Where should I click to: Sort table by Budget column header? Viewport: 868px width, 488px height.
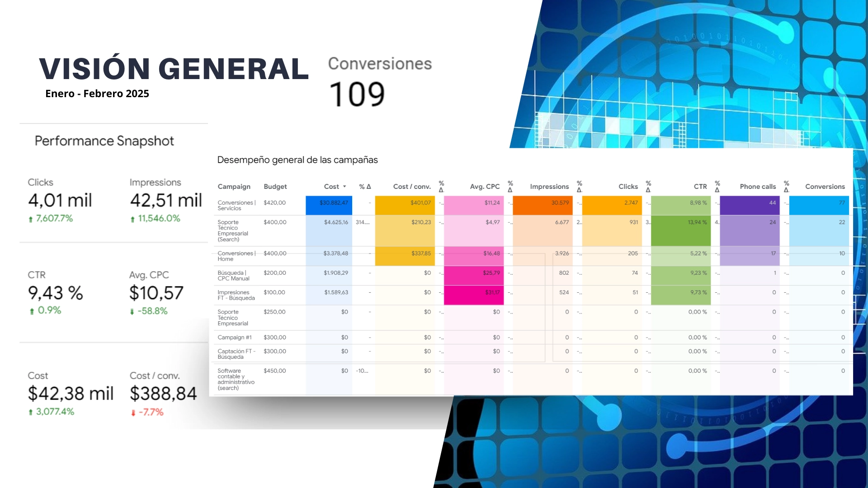[275, 187]
